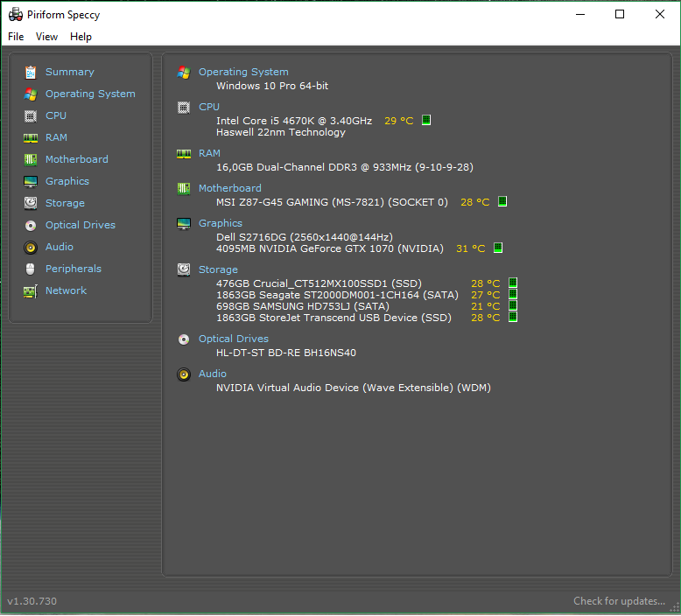Click the Network card icon in sidebar

[31, 291]
